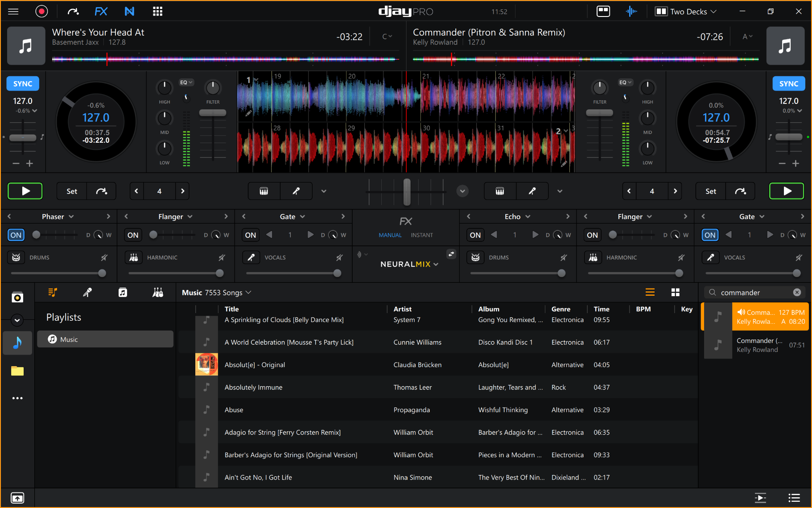Open the sampler grid icon in toolbar

pos(157,12)
